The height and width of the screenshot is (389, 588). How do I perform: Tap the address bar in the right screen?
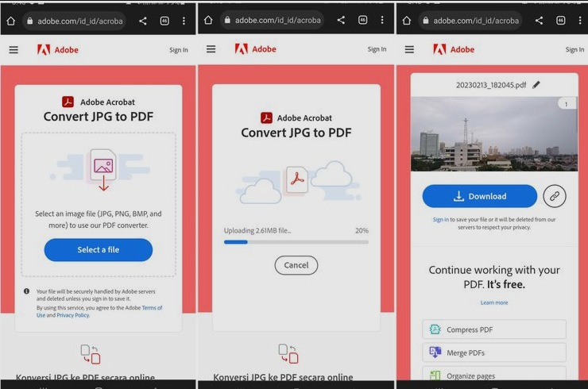(470, 21)
